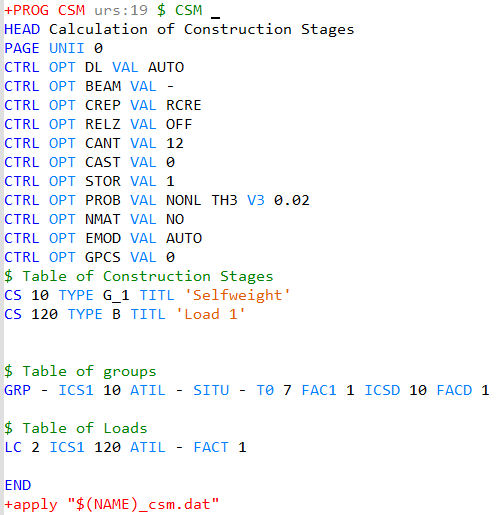Click the +PROG CSM keyword line
Screen dimensions: 500x515
(112, 10)
